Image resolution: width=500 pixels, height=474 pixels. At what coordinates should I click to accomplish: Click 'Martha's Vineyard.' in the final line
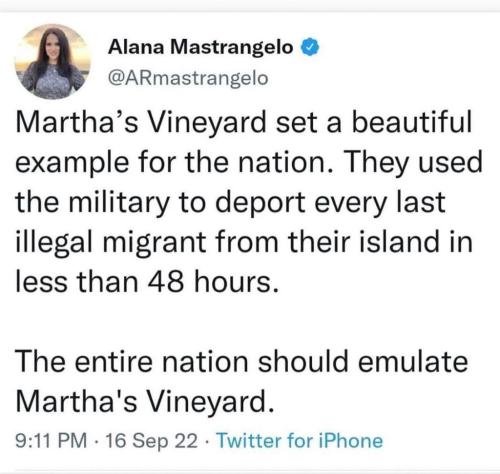pos(145,401)
